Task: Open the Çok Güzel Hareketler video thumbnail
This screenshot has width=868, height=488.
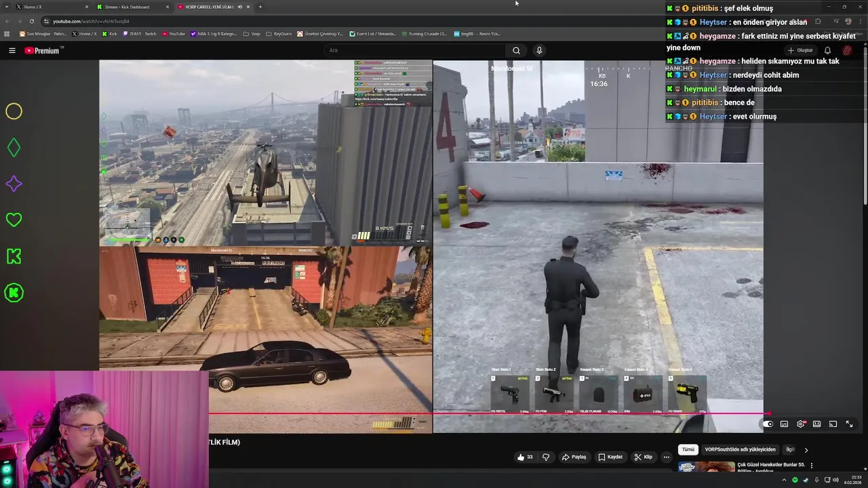Action: (x=707, y=467)
